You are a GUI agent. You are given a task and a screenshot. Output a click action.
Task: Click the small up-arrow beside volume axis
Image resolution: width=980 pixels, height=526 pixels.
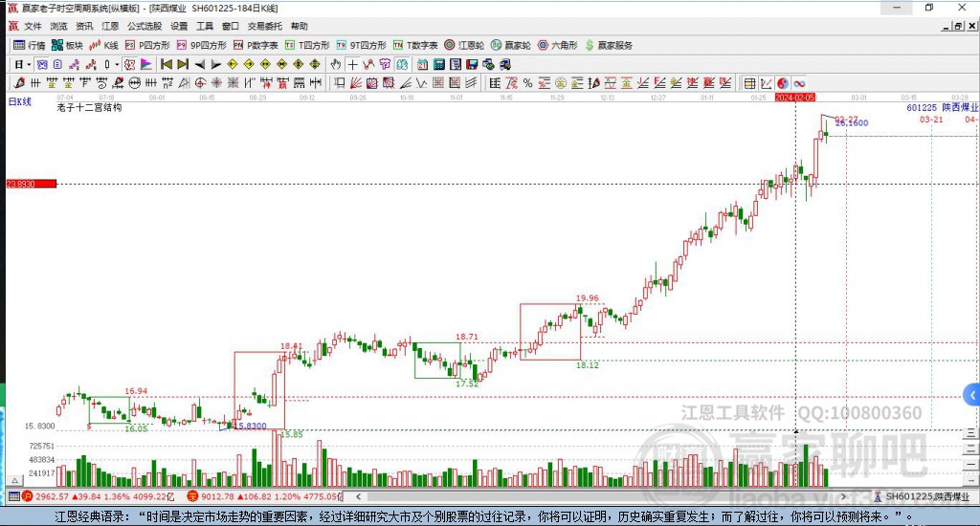(x=15, y=480)
